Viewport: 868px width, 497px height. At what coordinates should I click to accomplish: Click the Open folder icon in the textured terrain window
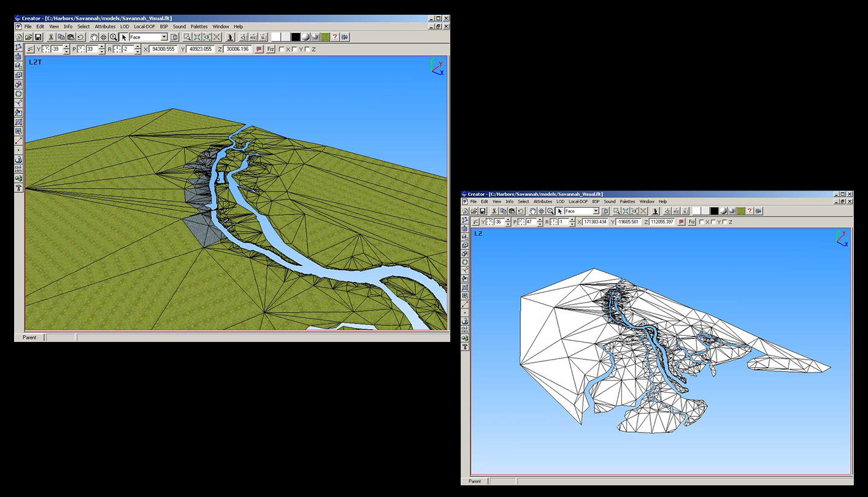(x=28, y=37)
